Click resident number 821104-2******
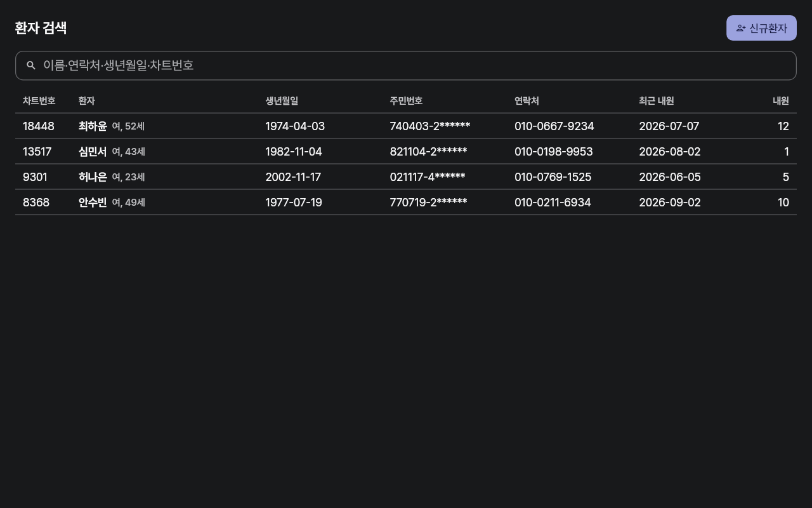Viewport: 812px width, 508px height. [x=429, y=152]
